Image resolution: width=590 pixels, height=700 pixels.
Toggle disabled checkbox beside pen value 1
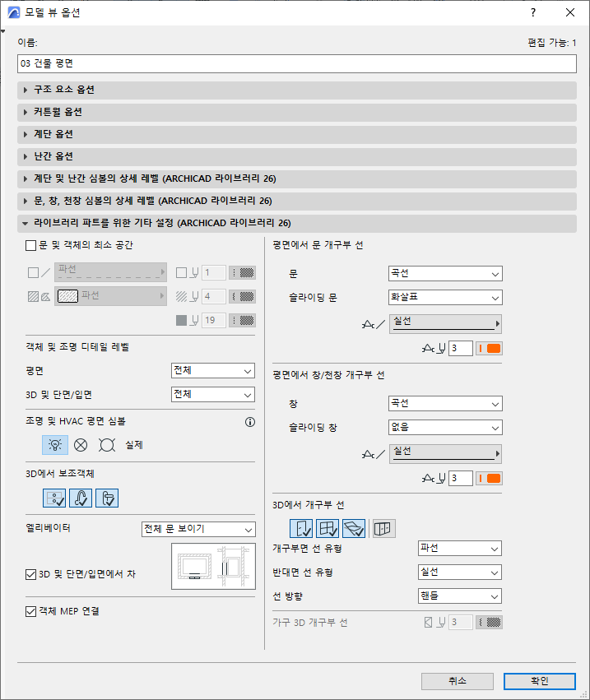[181, 272]
